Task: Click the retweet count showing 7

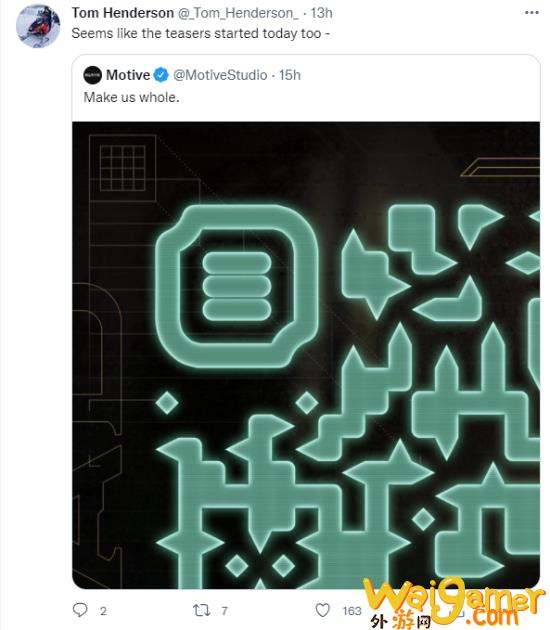Action: [225, 611]
